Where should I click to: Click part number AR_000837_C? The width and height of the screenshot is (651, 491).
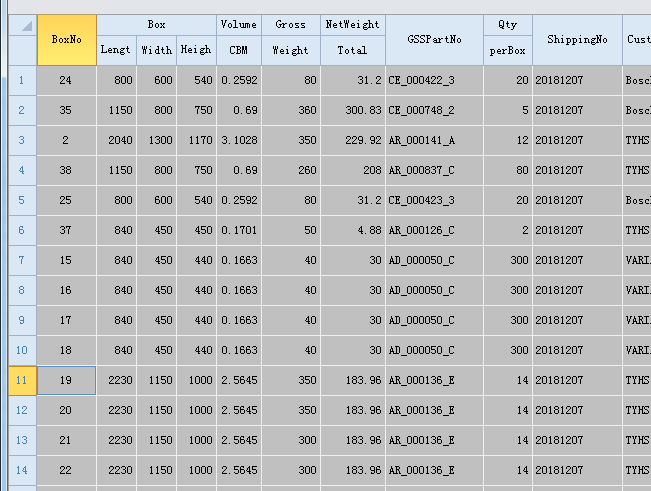point(434,170)
